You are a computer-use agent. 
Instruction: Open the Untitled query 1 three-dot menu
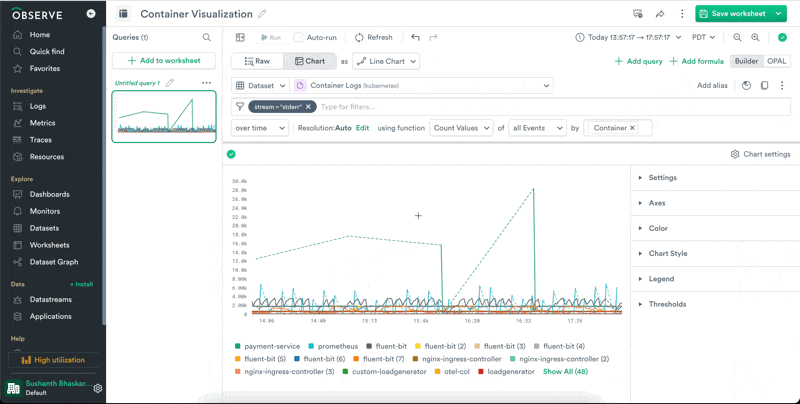click(x=206, y=83)
